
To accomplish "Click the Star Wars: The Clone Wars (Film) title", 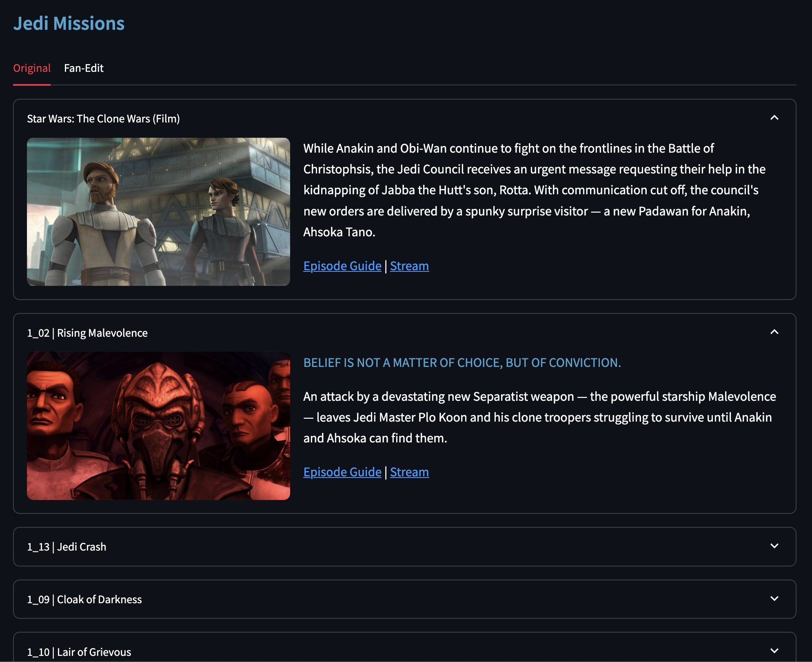I will coord(103,119).
